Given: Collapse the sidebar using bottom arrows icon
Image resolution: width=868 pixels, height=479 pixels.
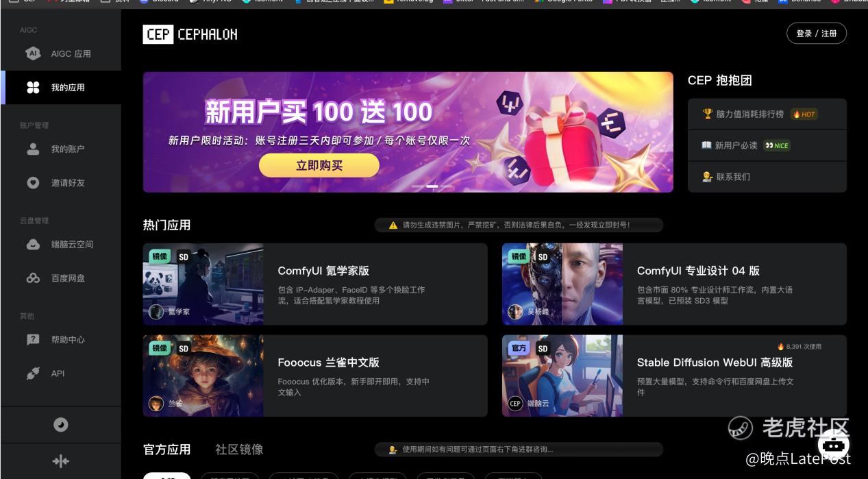Looking at the screenshot, I should tap(61, 461).
